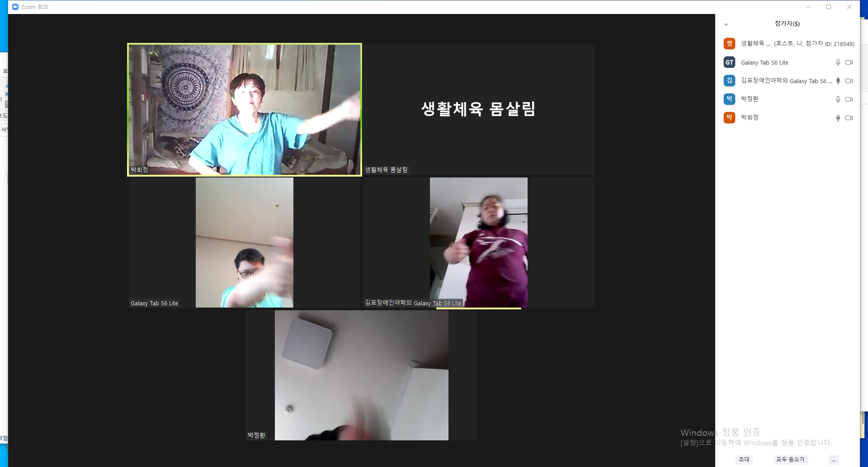Close the Zoom meeting window

click(849, 7)
